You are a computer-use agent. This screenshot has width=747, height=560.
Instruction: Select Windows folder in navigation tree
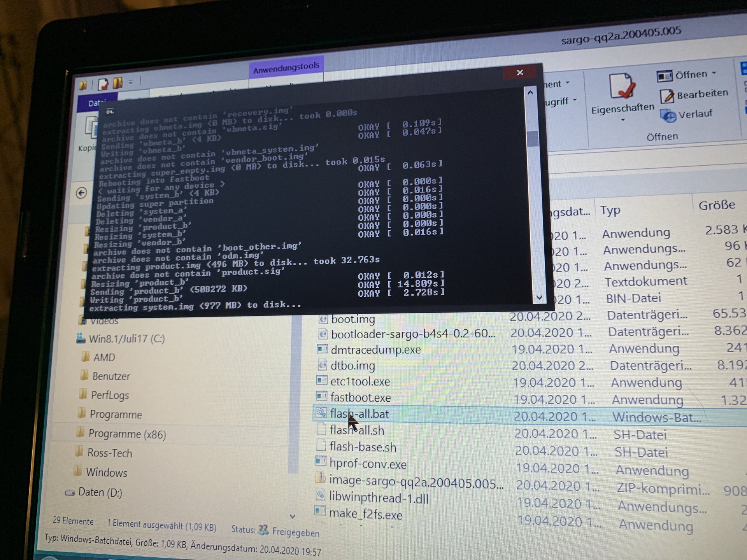(107, 472)
